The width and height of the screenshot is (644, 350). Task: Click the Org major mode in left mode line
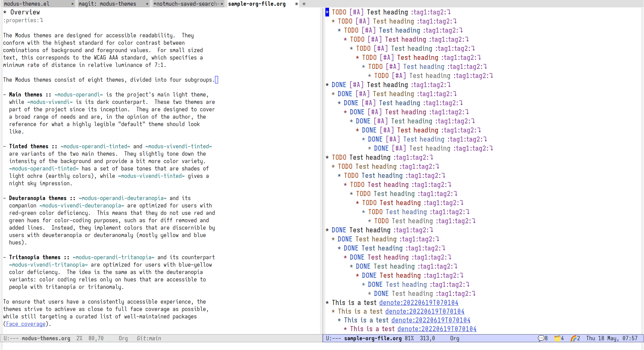tap(123, 338)
